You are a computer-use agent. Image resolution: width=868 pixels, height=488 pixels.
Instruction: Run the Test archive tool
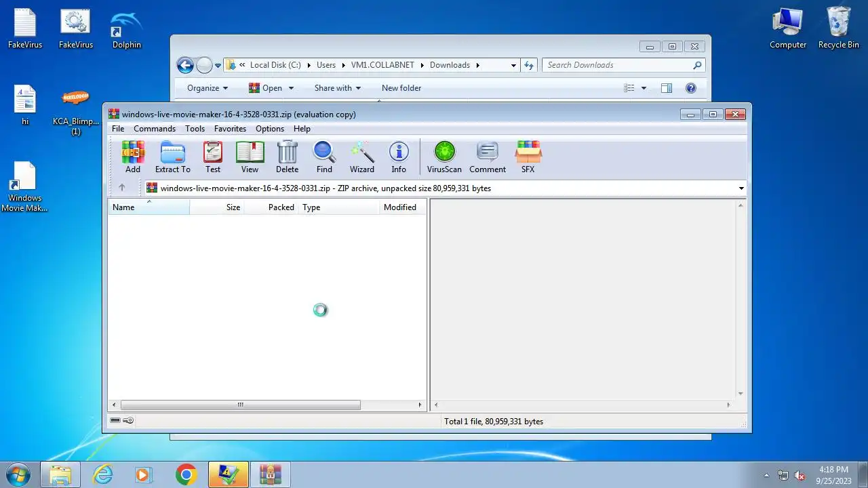click(x=213, y=157)
